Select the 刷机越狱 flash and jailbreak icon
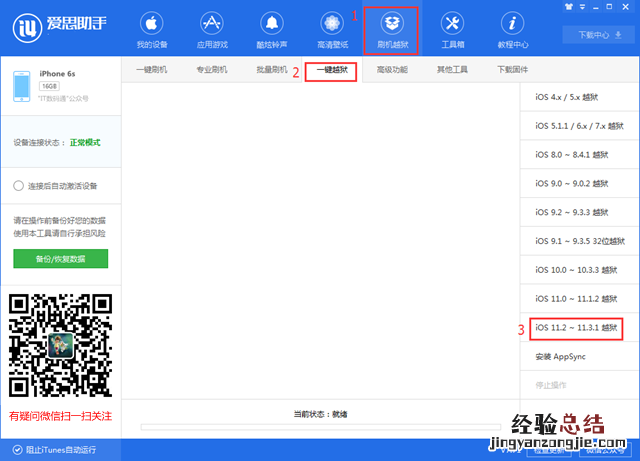The image size is (640, 461). click(x=392, y=30)
